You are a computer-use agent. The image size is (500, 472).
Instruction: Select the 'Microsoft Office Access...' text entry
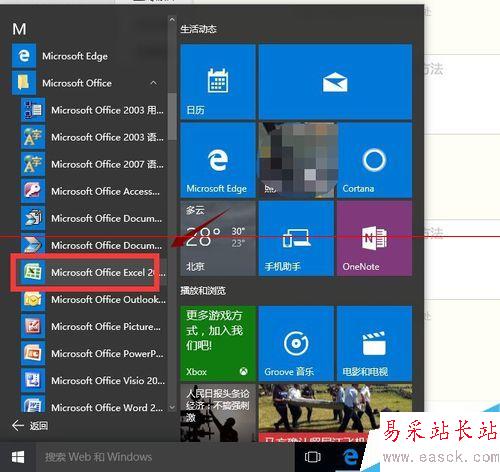pos(105,191)
